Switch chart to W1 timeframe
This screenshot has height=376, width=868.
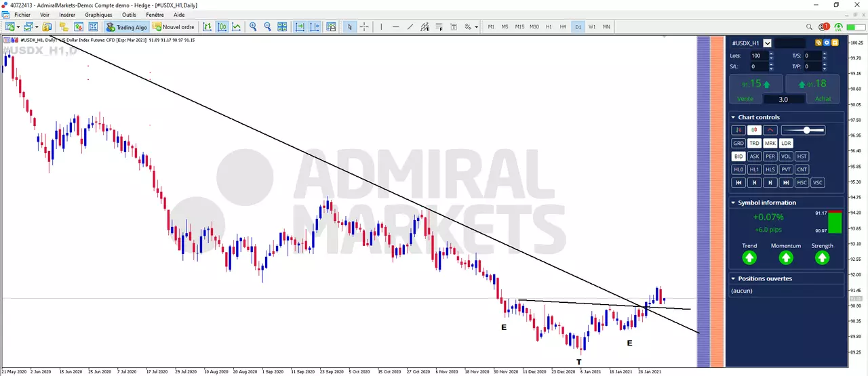(592, 27)
